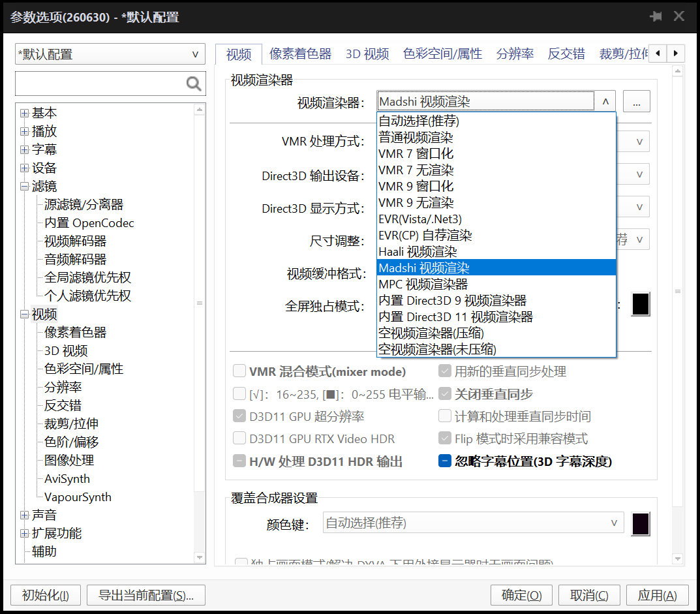Select VapourSynth in the tree
The width and height of the screenshot is (700, 614).
click(x=78, y=497)
